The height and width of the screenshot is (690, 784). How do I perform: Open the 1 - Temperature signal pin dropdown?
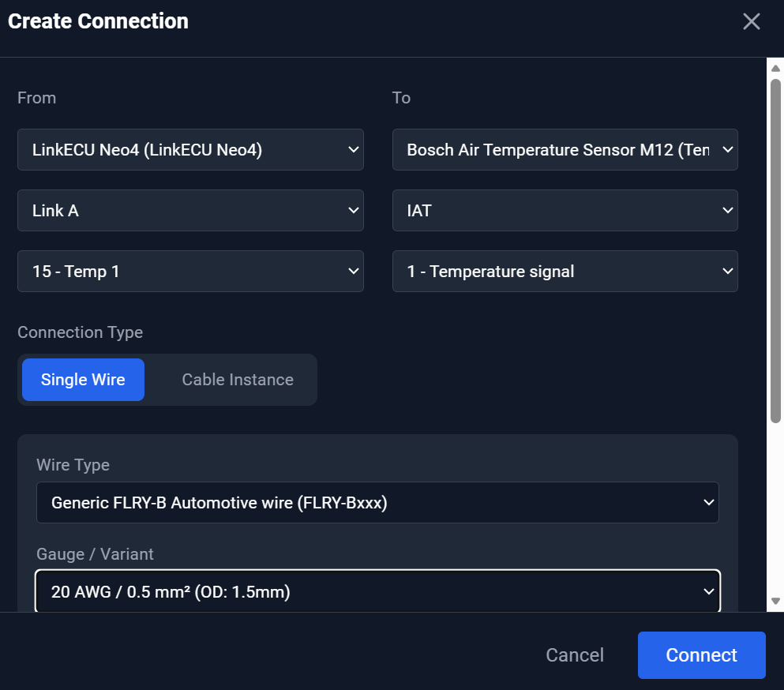point(565,271)
